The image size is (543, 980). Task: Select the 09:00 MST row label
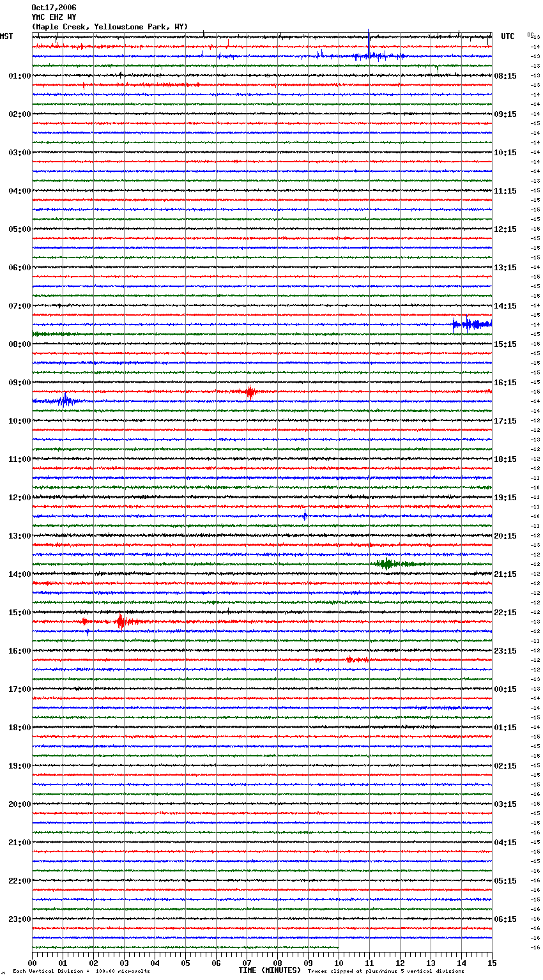click(x=20, y=383)
